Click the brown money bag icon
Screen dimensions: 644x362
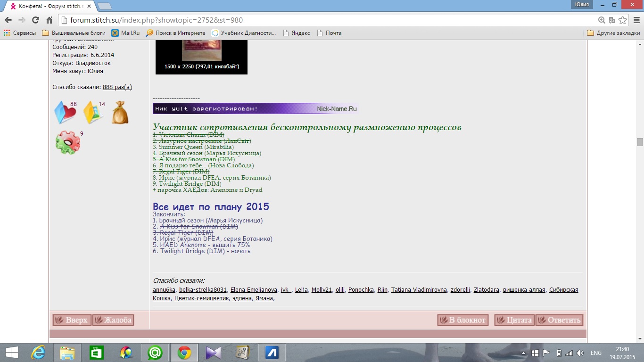(120, 113)
